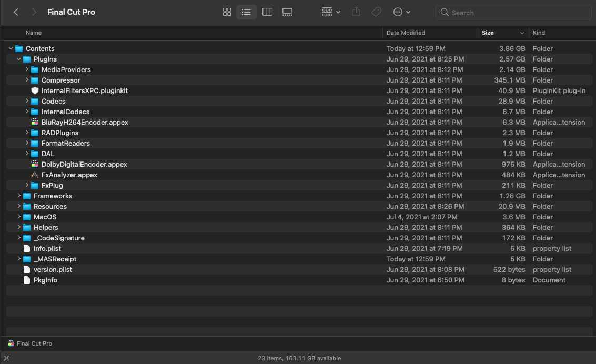The image size is (596, 364).
Task: Expand the DAL folder
Action: [x=27, y=154]
